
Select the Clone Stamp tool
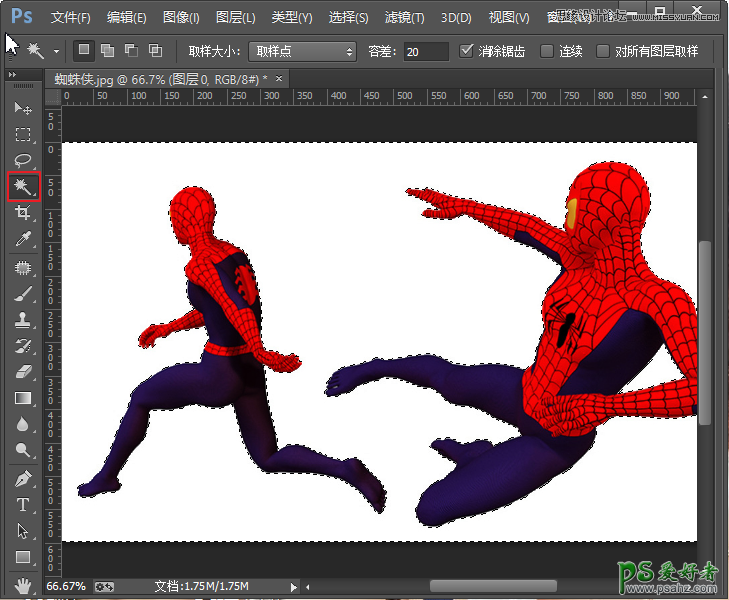(23, 320)
